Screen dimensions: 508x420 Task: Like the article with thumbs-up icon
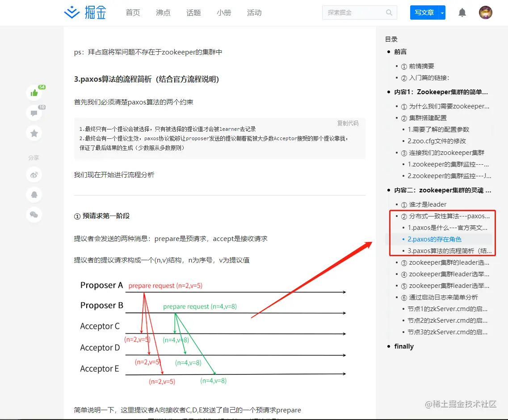pos(34,93)
